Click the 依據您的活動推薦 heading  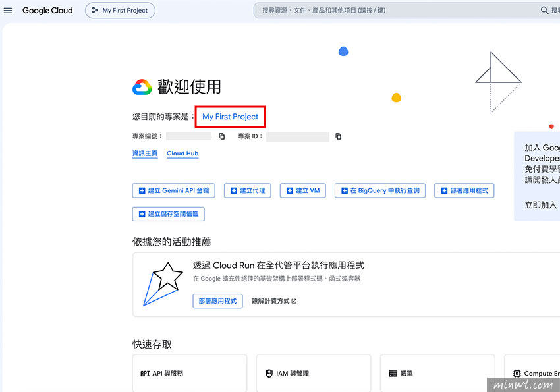171,242
